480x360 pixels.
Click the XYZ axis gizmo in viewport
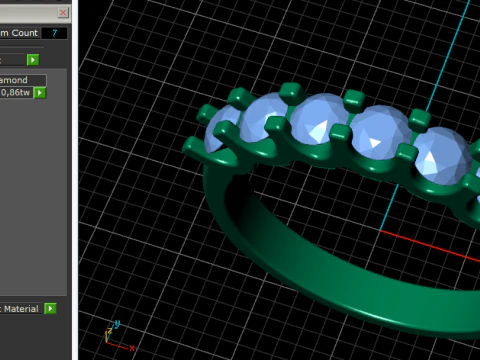[119, 336]
